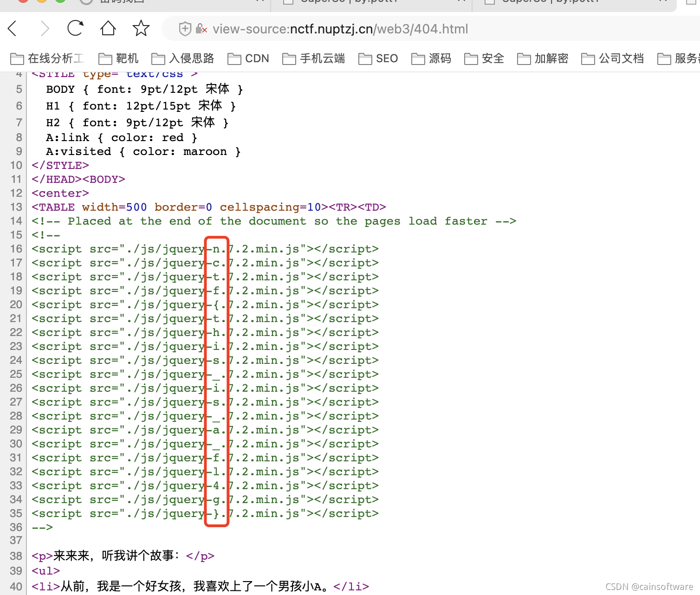Open the 手机云端 bookmark folder
The image size is (700, 595).
314,58
